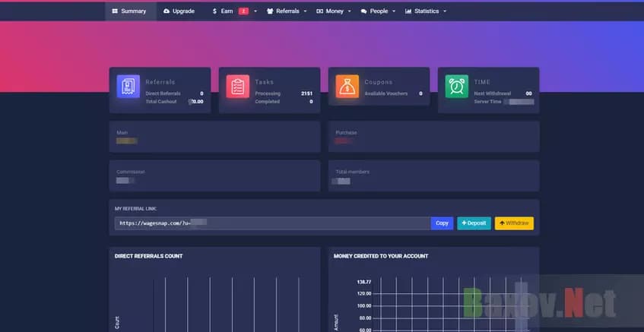
Task: Click the cloud icon beside Upgrade
Action: tap(167, 11)
